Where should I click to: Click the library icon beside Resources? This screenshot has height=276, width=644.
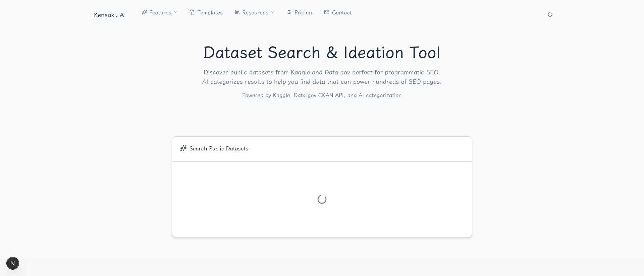[237, 12]
